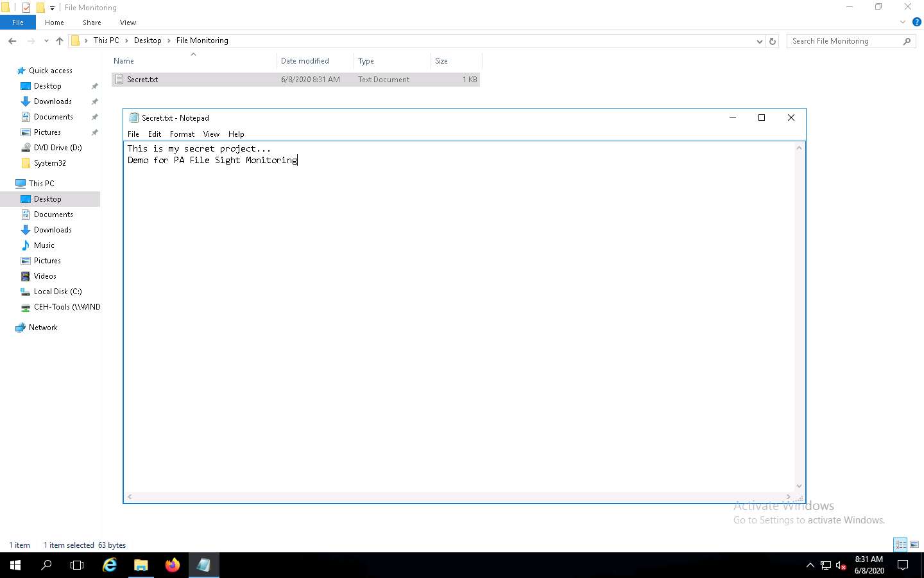Select the Secret.txt file row
Image resolution: width=924 pixels, height=578 pixels.
296,80
